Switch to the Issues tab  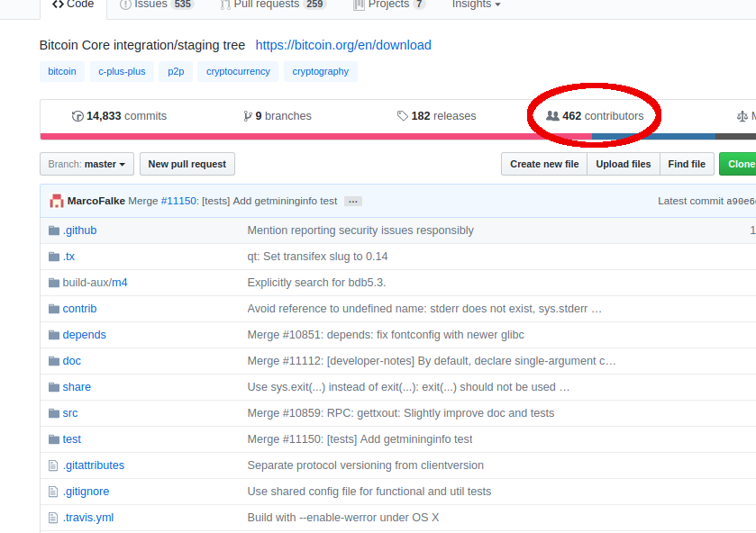click(x=157, y=5)
